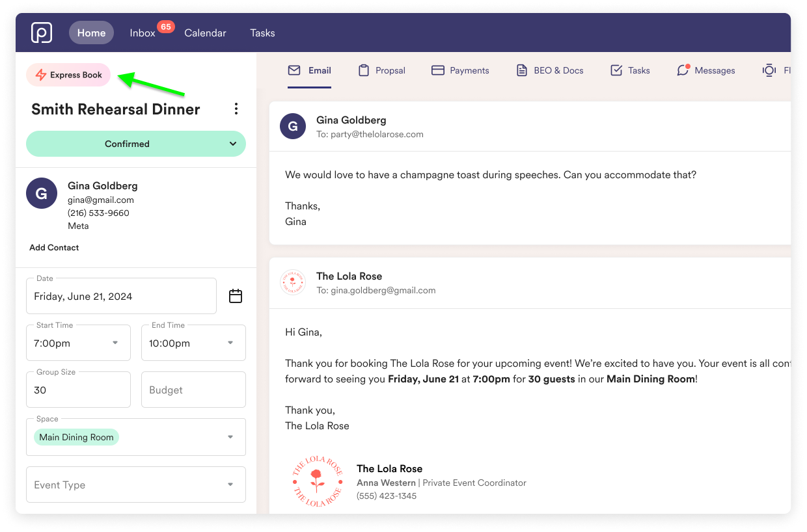This screenshot has width=807, height=532.
Task: Select Calendar in the top navigation
Action: 205,33
